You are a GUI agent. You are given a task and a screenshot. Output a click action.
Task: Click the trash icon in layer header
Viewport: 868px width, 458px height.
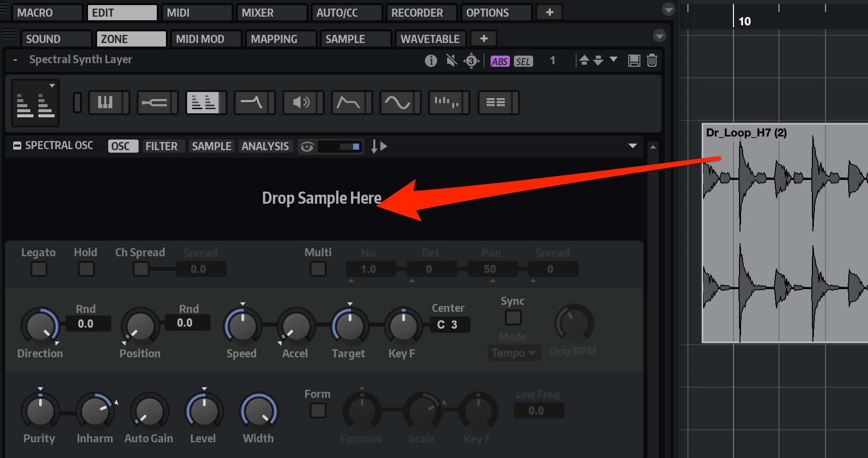(x=652, y=61)
